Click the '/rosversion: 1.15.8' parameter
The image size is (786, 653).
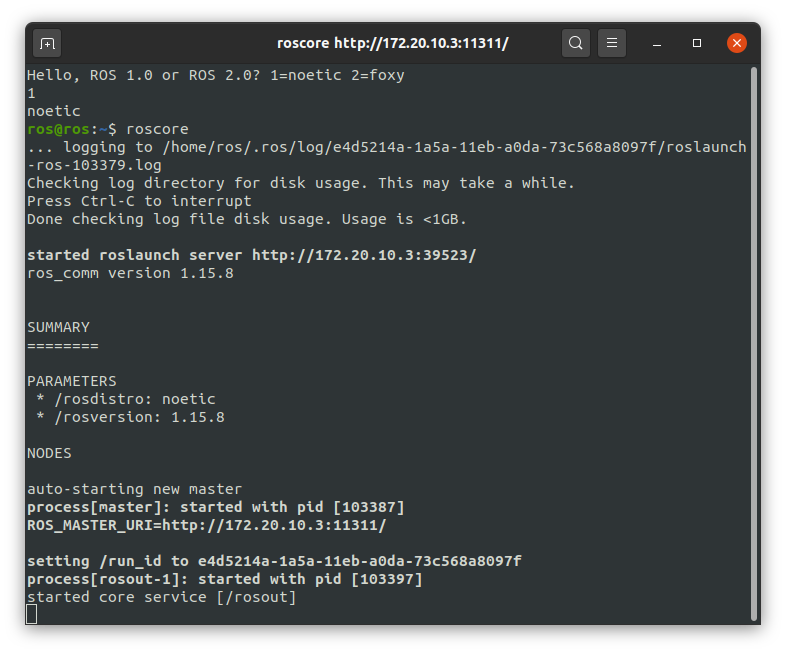point(139,417)
